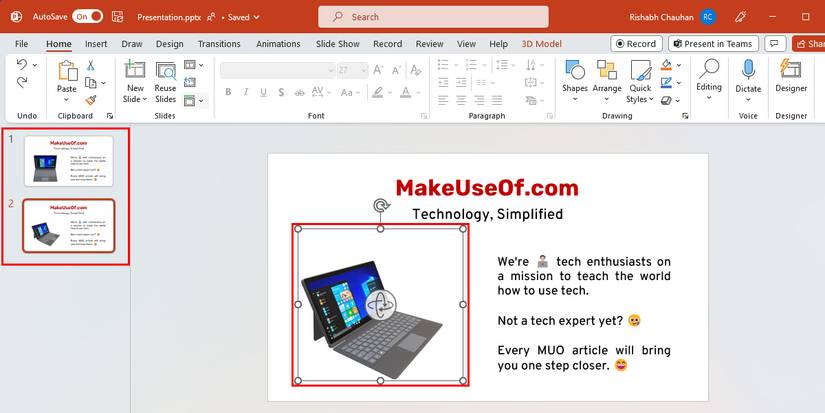Open the Copy dropdown arrow
The width and height of the screenshot is (825, 413).
point(103,83)
